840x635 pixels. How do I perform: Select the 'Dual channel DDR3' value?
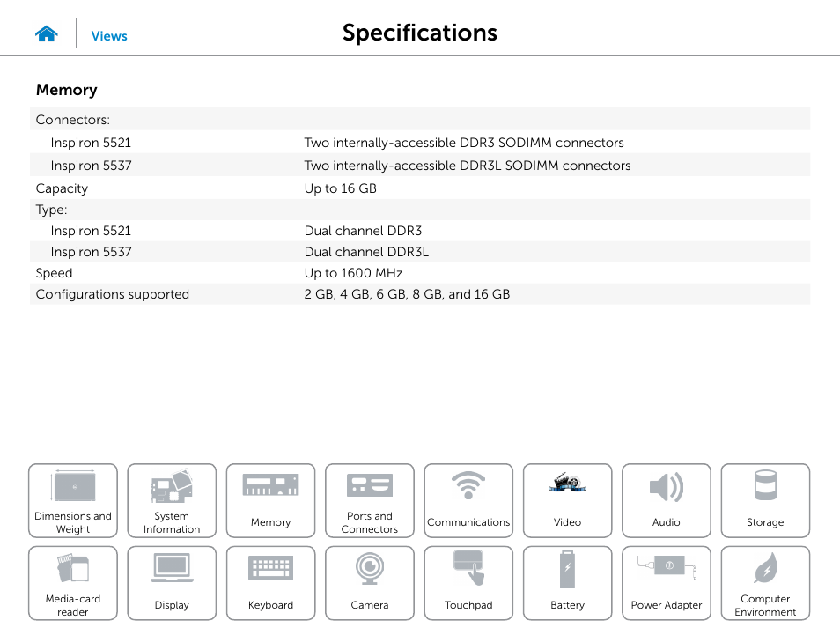[x=364, y=231]
